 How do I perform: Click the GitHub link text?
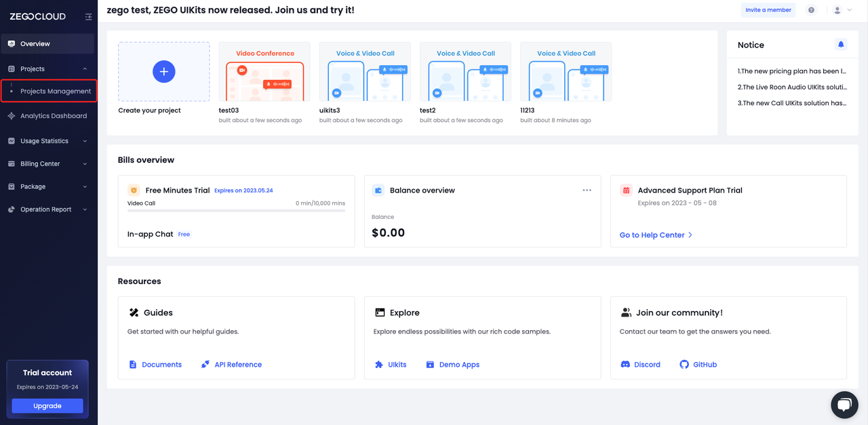click(x=705, y=365)
